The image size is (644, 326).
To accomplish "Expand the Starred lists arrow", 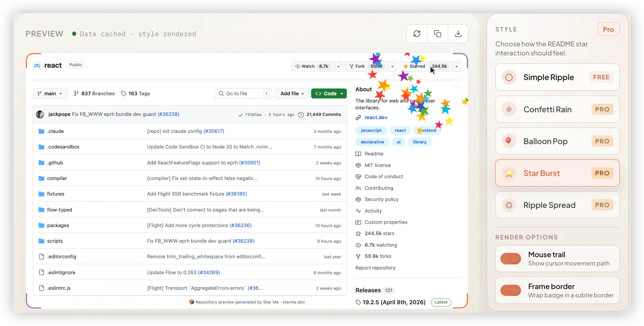I will tap(457, 66).
